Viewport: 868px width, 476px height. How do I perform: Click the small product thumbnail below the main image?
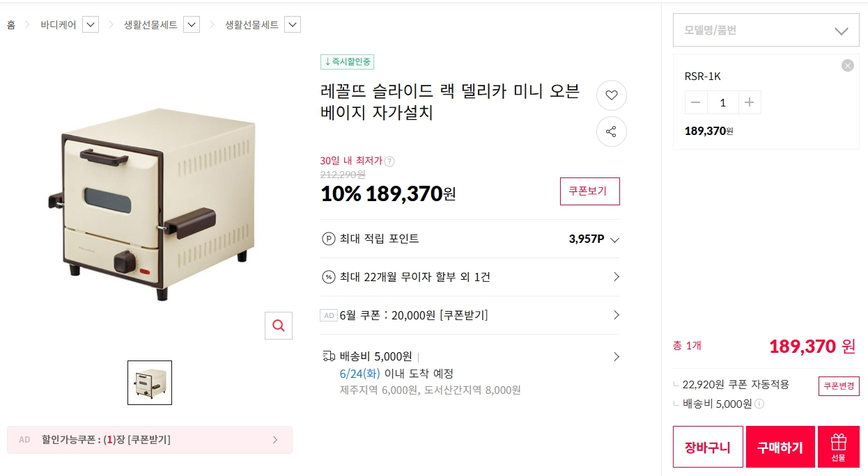click(x=149, y=382)
